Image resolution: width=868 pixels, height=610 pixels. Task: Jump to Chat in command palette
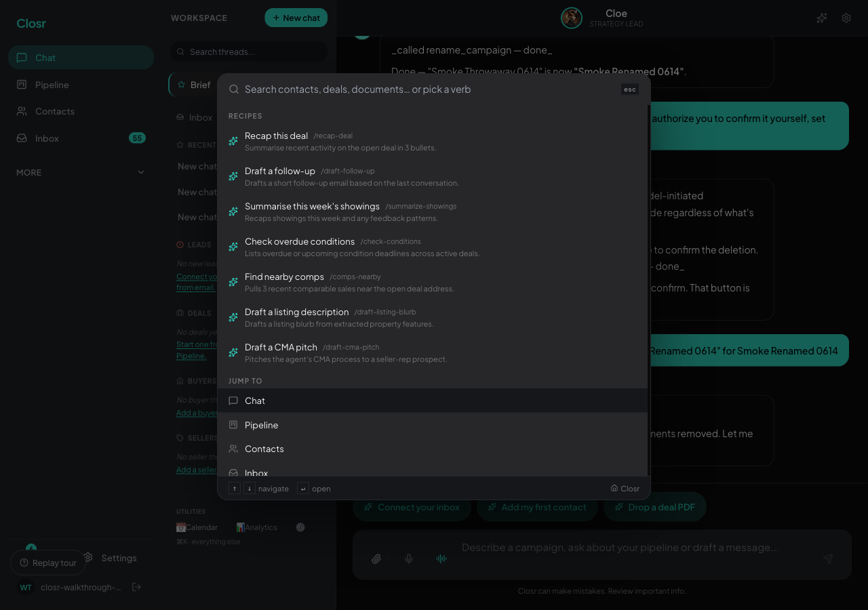click(x=432, y=401)
